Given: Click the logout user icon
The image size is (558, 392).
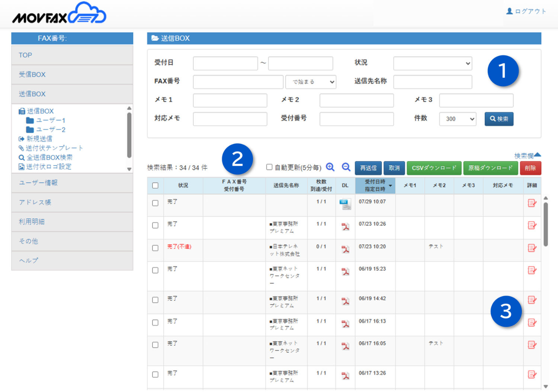Looking at the screenshot, I should [x=509, y=11].
